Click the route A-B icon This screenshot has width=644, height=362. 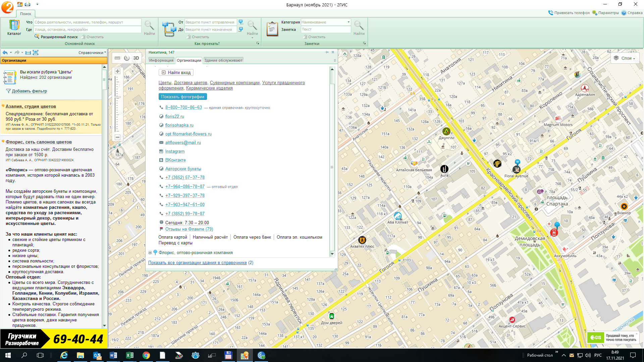(x=169, y=29)
